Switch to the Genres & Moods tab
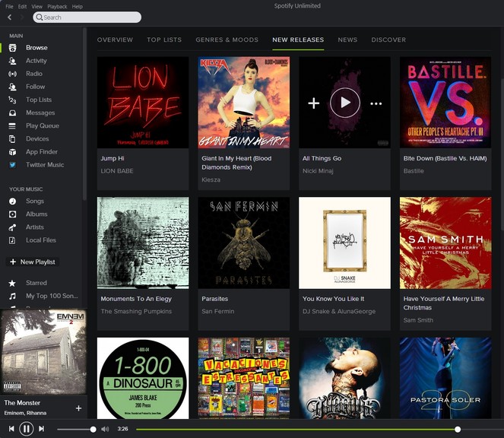Viewport: 504px width, 438px height. click(x=227, y=40)
